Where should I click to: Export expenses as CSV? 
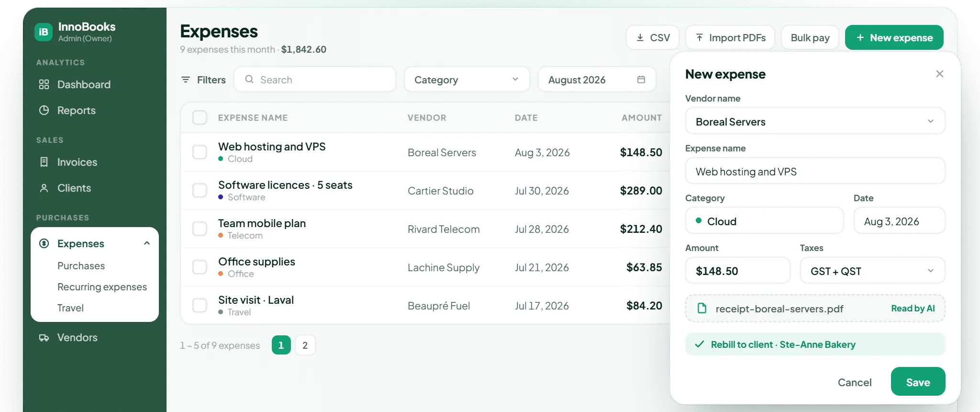click(653, 37)
